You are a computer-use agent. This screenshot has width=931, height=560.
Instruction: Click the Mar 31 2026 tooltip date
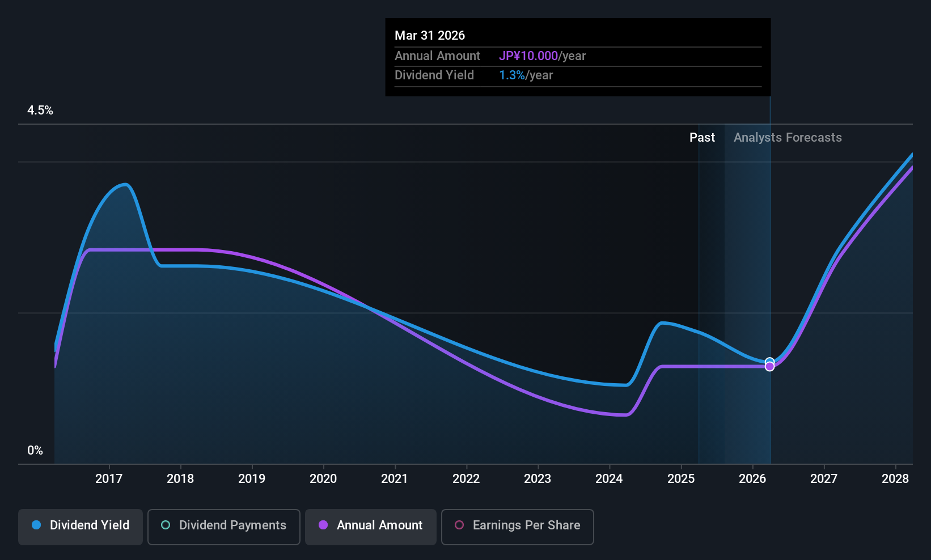[x=430, y=36]
